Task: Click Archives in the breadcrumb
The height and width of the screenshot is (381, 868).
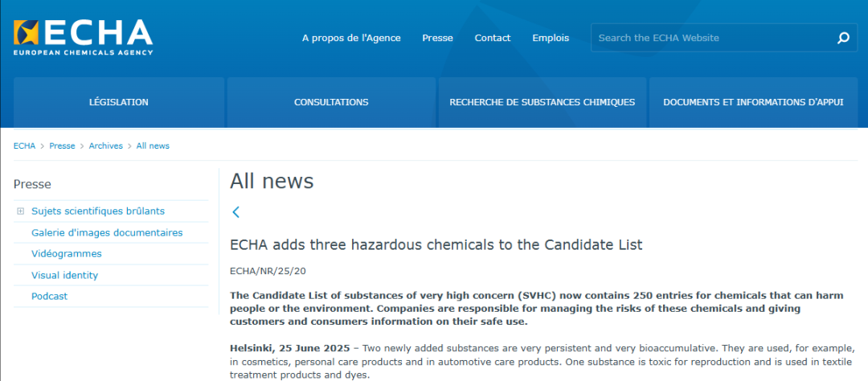Action: [x=105, y=145]
